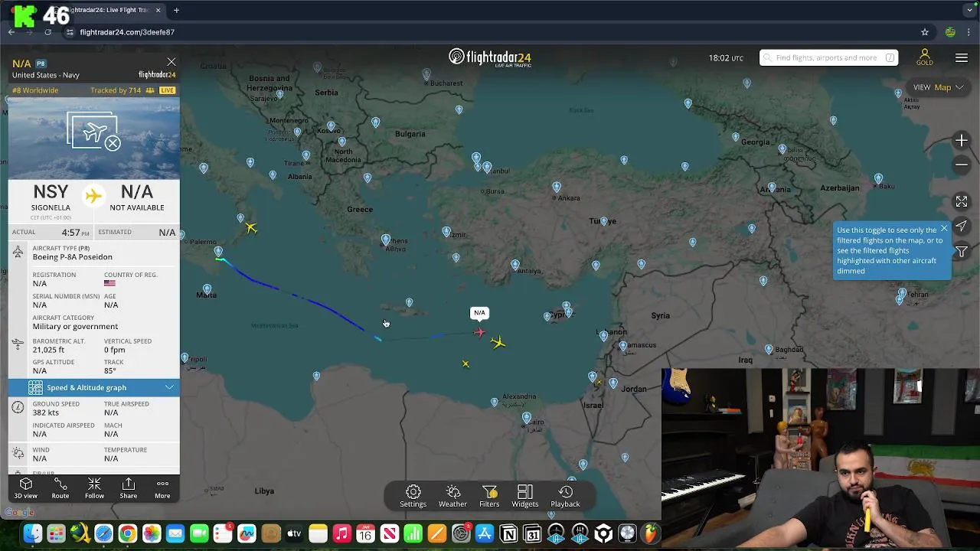
Task: Open Apple Music from the dock
Action: pos(341,533)
